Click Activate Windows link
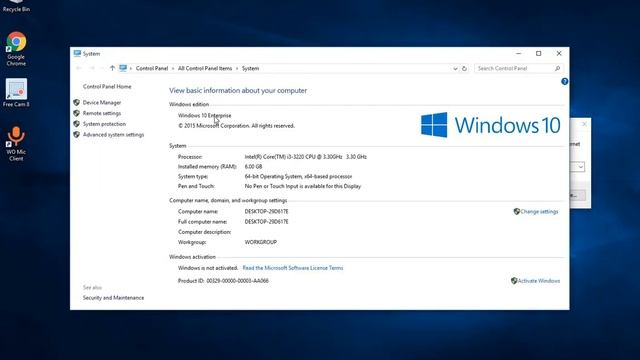640x360 pixels. tap(539, 281)
